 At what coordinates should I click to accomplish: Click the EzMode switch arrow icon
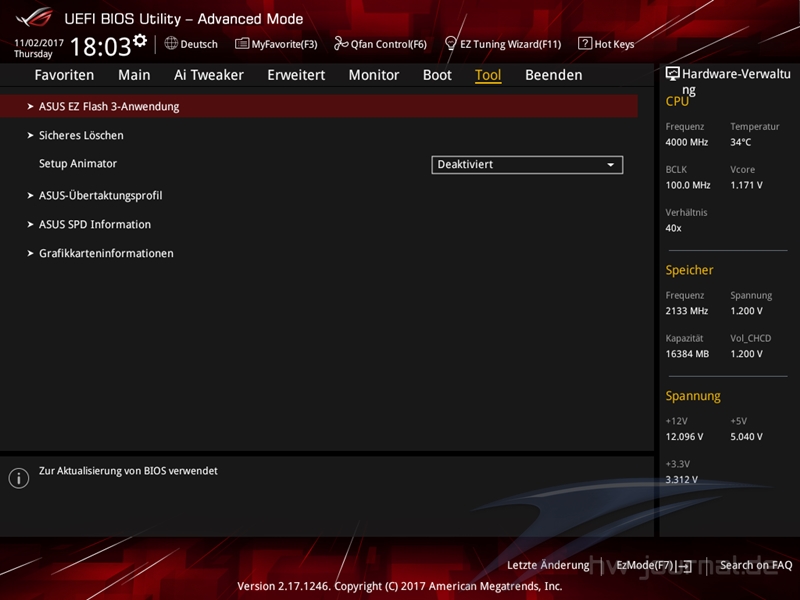686,566
